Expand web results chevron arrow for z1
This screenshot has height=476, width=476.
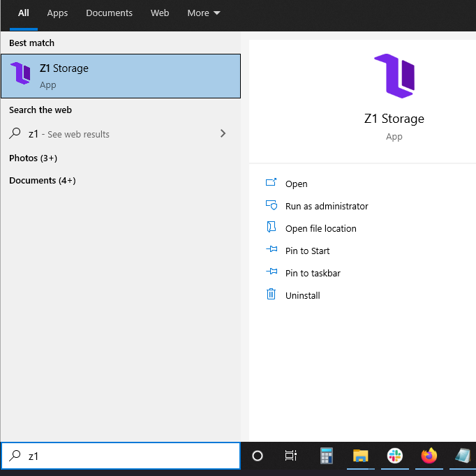[223, 133]
